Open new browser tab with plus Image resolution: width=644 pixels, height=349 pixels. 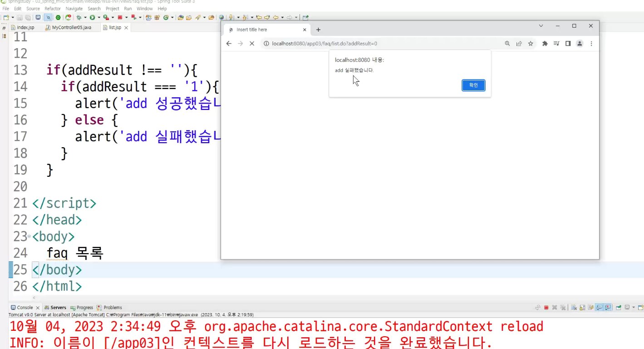318,30
